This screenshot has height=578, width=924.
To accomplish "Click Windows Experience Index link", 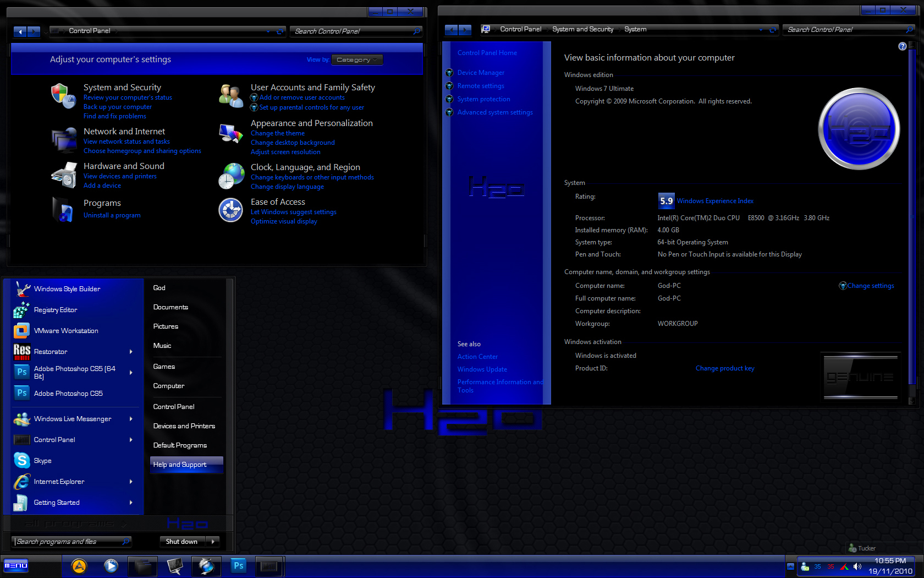I will (715, 201).
